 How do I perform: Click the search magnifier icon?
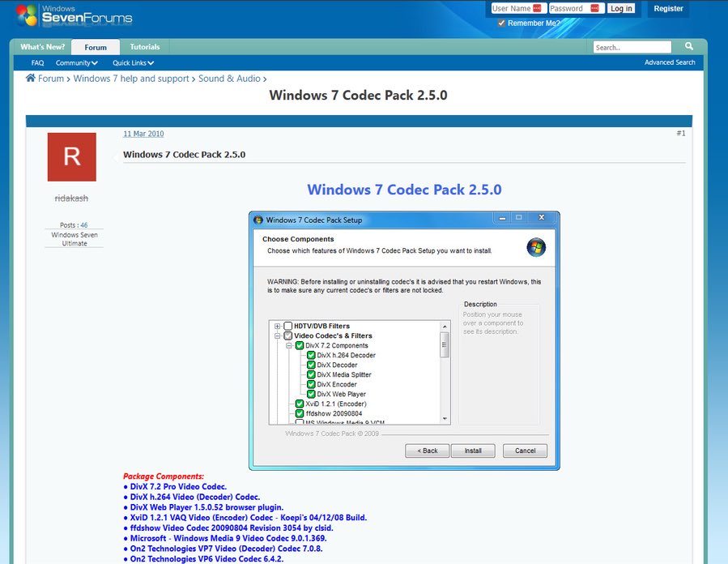(689, 46)
